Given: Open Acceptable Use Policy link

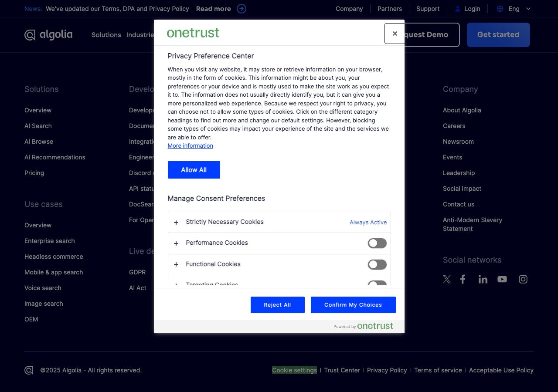Looking at the screenshot, I should point(501,370).
